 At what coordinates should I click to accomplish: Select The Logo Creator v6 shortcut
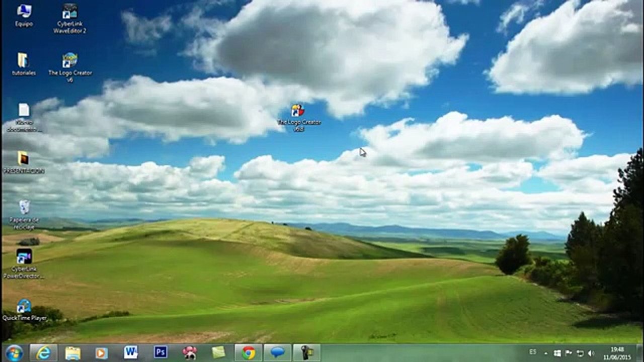click(70, 67)
